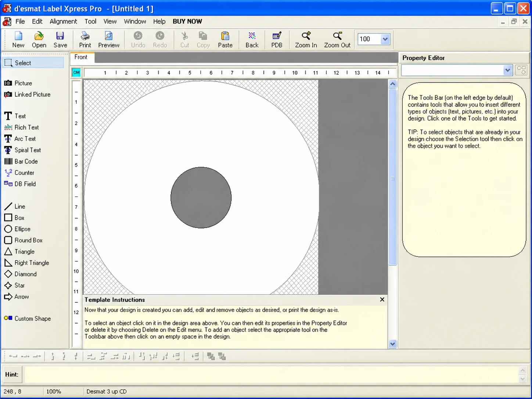The image size is (532, 399).
Task: Select the Line drawing tool
Action: 15,206
